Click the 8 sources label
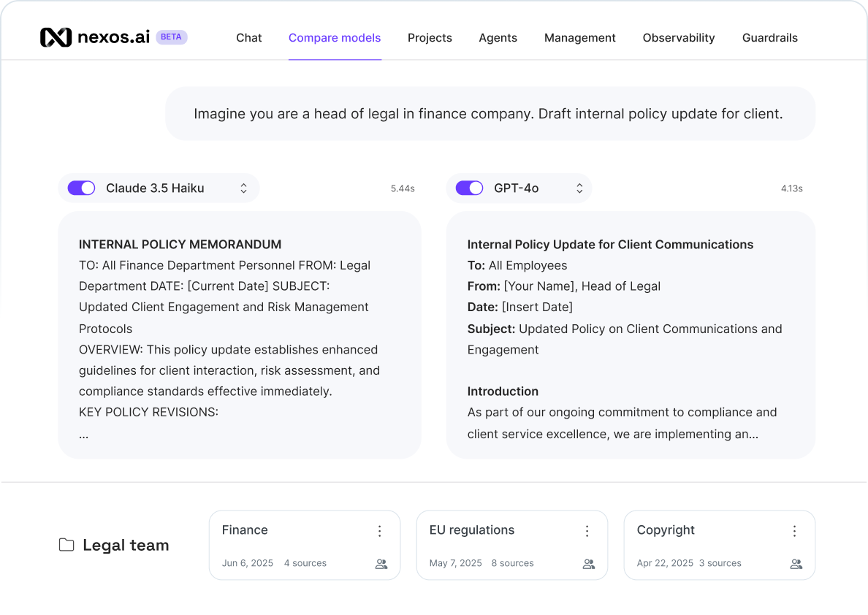Image resolution: width=868 pixels, height=615 pixels. 513,563
